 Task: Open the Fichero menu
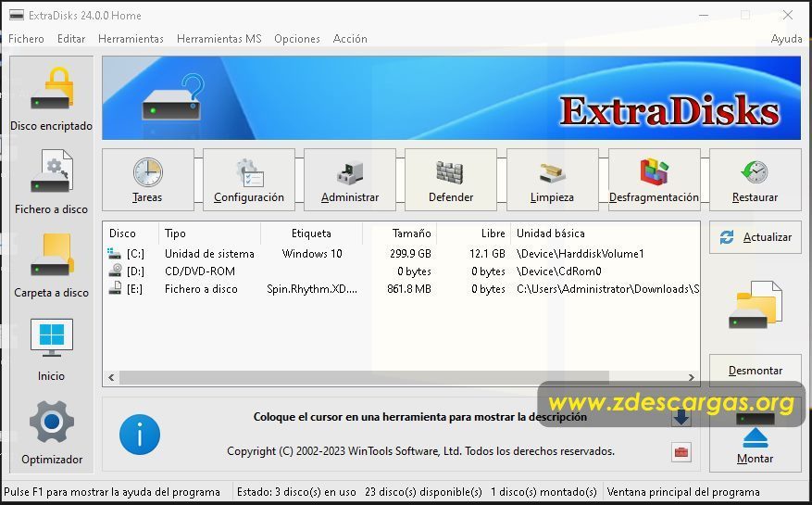click(26, 39)
